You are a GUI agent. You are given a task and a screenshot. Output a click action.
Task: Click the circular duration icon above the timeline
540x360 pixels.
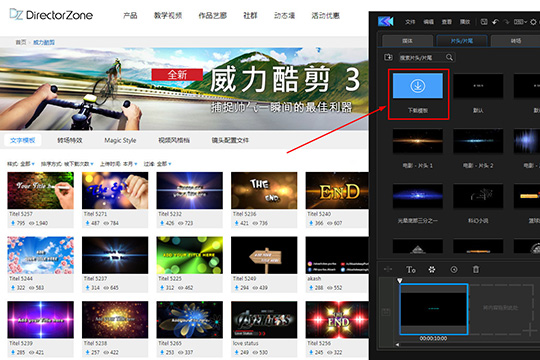[454, 269]
